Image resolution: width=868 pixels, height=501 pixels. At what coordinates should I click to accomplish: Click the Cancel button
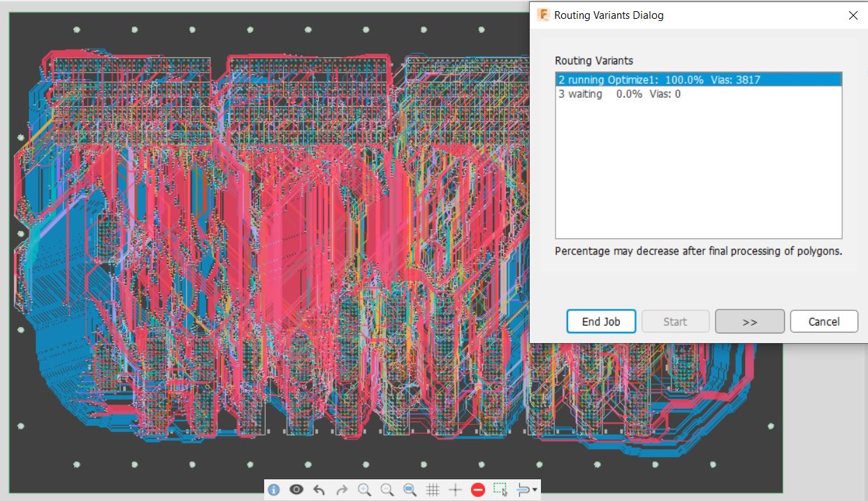click(x=824, y=321)
